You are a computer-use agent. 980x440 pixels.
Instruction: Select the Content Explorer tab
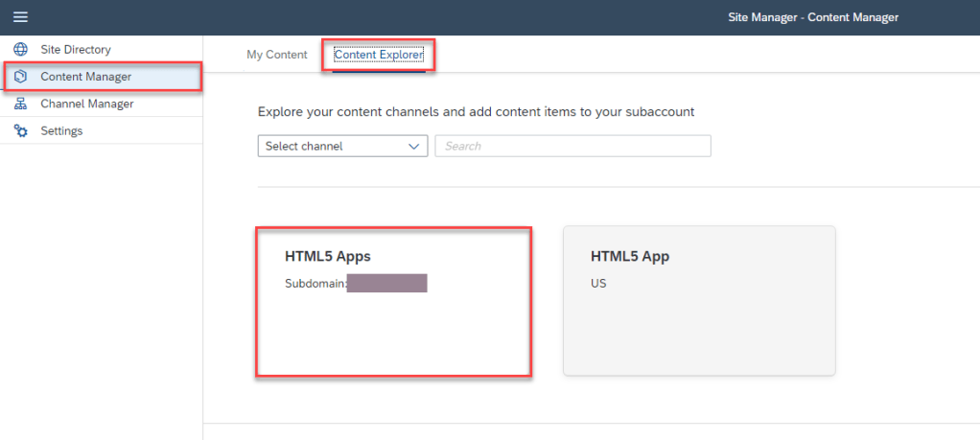pyautogui.click(x=378, y=55)
